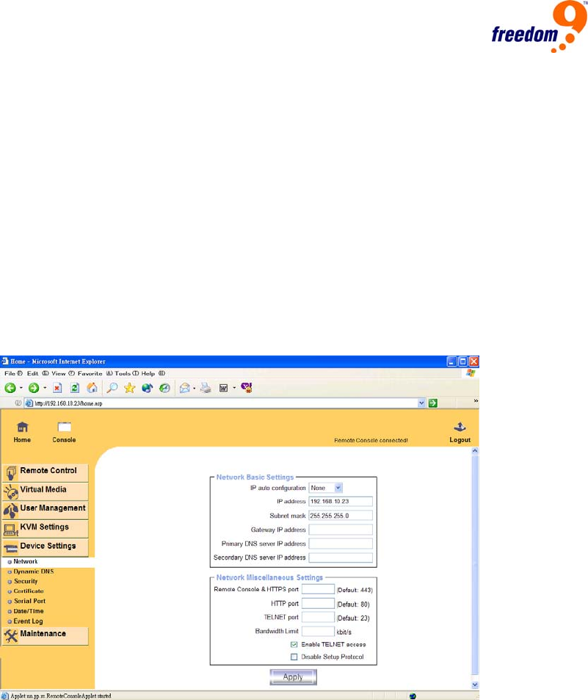Expand the Maintenance sidebar section
The image size is (588, 700).
pyautogui.click(x=45, y=635)
